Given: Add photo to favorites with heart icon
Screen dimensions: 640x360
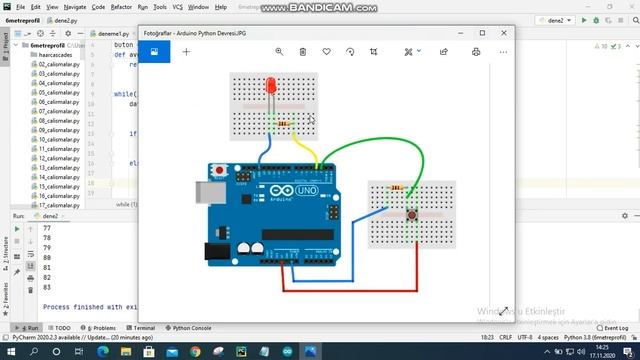Looking at the screenshot, I should pyautogui.click(x=327, y=52).
